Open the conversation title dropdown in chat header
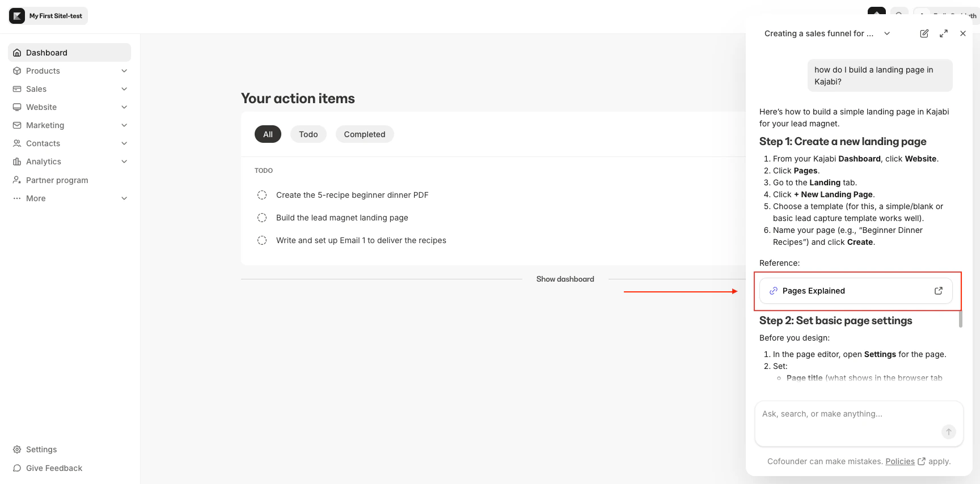 coord(888,33)
